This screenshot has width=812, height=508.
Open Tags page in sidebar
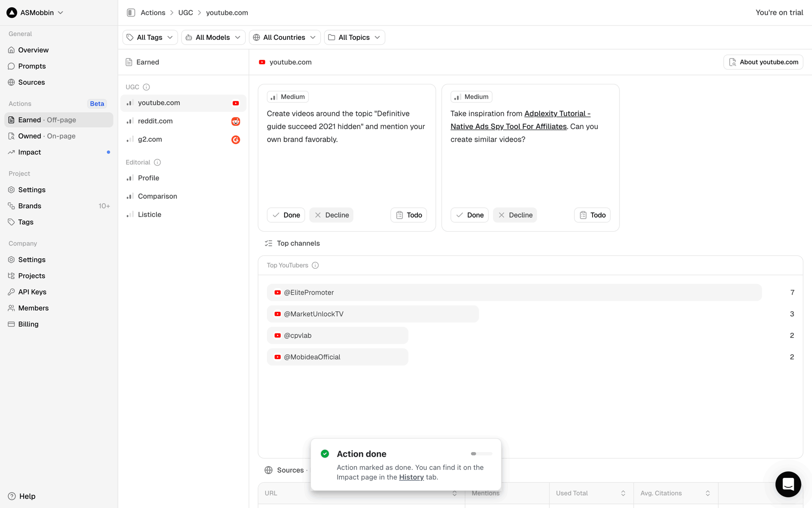tap(59, 222)
